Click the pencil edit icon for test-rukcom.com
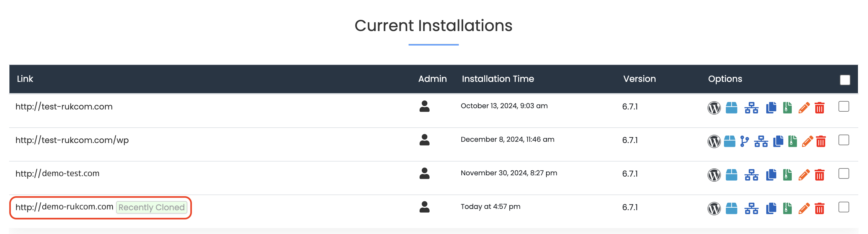Image resolution: width=868 pixels, height=234 pixels. click(804, 108)
